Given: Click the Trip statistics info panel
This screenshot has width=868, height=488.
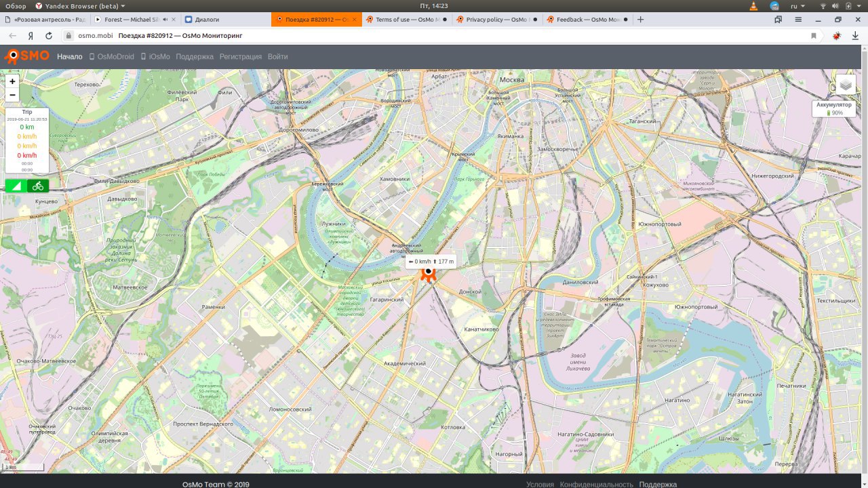Looking at the screenshot, I should pyautogui.click(x=27, y=140).
